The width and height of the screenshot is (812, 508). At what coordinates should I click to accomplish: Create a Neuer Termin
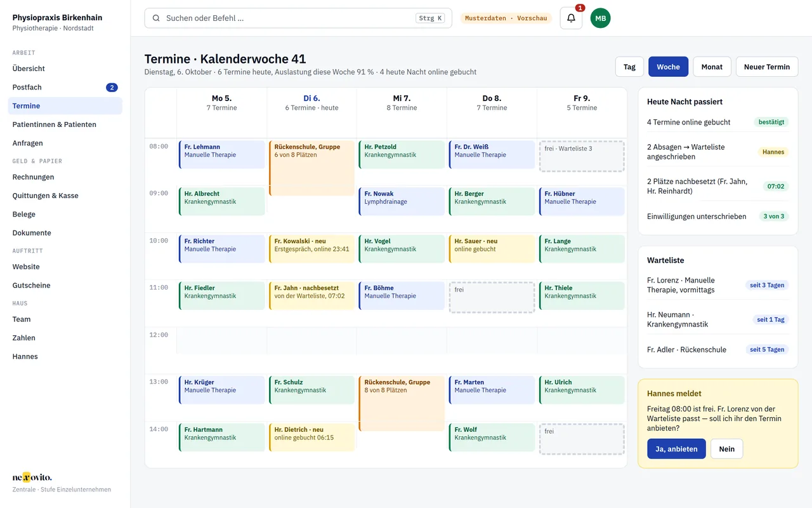click(767, 67)
